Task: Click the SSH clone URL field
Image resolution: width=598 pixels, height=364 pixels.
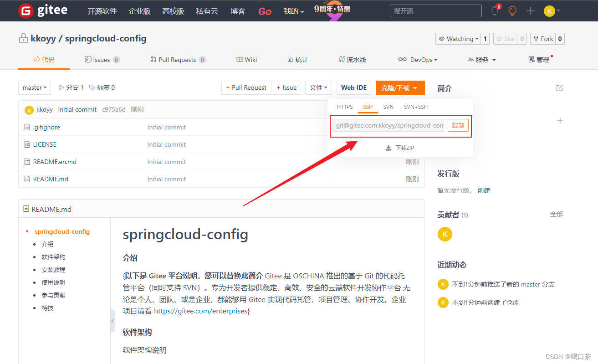Action: 388,125
